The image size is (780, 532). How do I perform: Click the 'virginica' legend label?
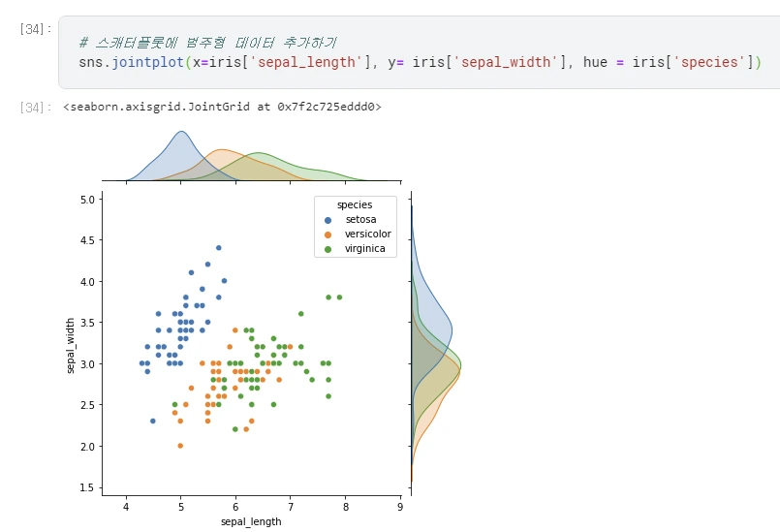(x=364, y=248)
